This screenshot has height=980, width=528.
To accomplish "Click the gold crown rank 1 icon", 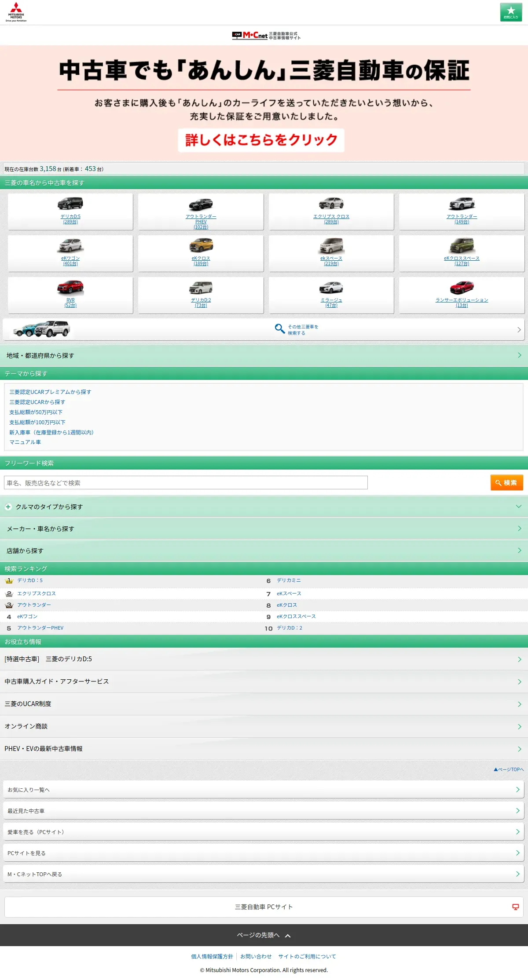I will click(x=9, y=581).
